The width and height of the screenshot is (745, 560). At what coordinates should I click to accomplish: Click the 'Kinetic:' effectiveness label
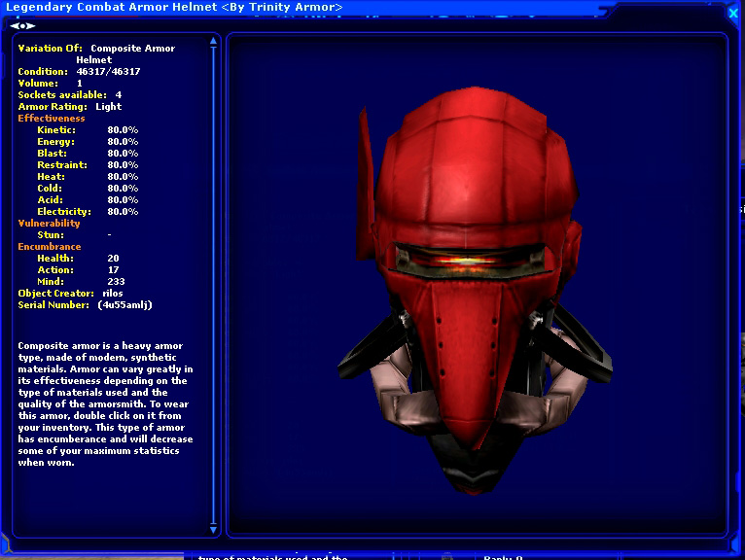point(56,129)
